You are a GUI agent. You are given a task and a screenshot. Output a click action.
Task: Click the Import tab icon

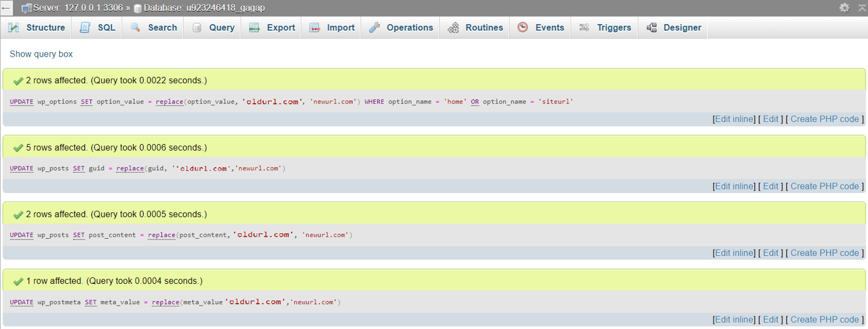[x=315, y=28]
